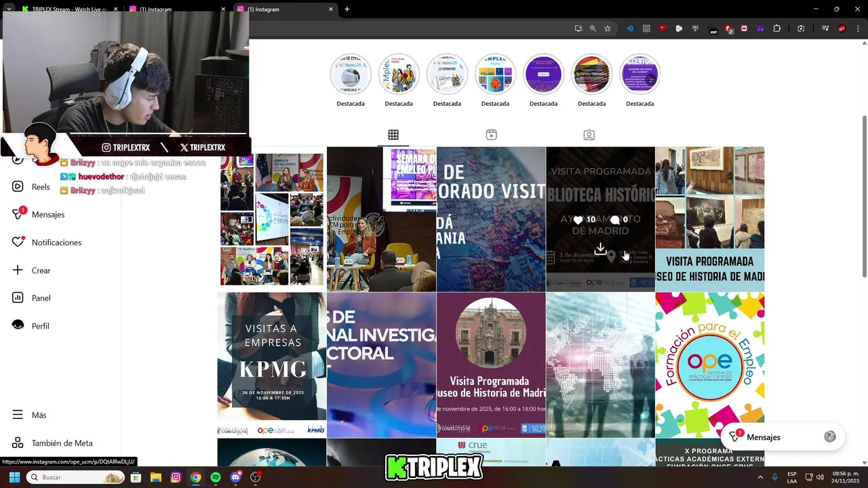
Task: Open the sixth Destacada flag highlight
Action: [x=591, y=74]
